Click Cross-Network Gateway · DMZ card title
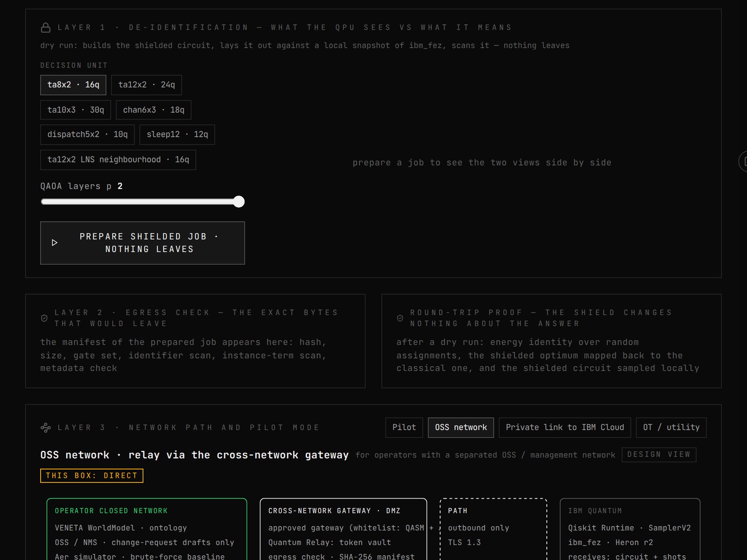747x560 pixels. pyautogui.click(x=334, y=511)
